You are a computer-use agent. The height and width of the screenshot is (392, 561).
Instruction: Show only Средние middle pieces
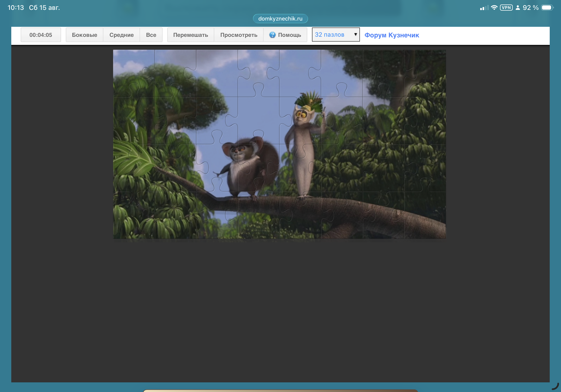pos(121,35)
